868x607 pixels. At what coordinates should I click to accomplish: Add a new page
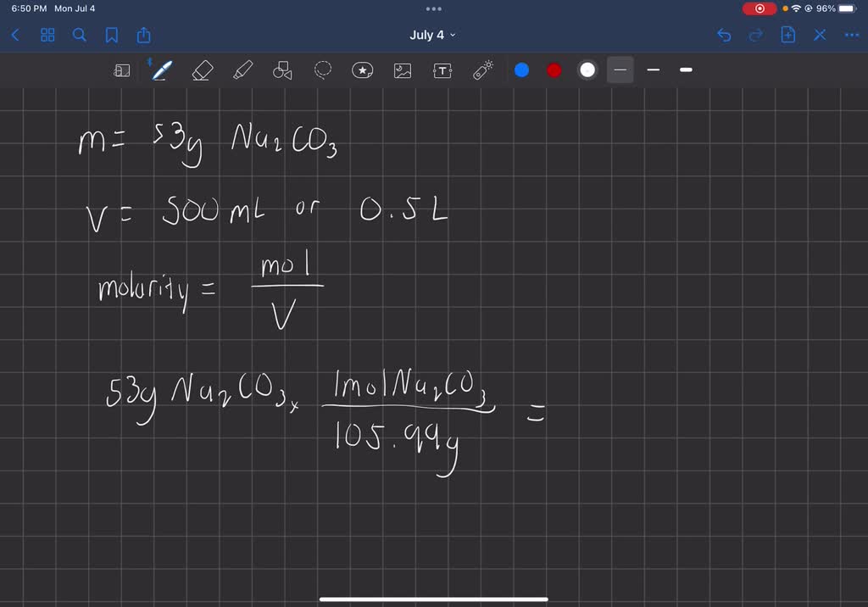coord(787,35)
